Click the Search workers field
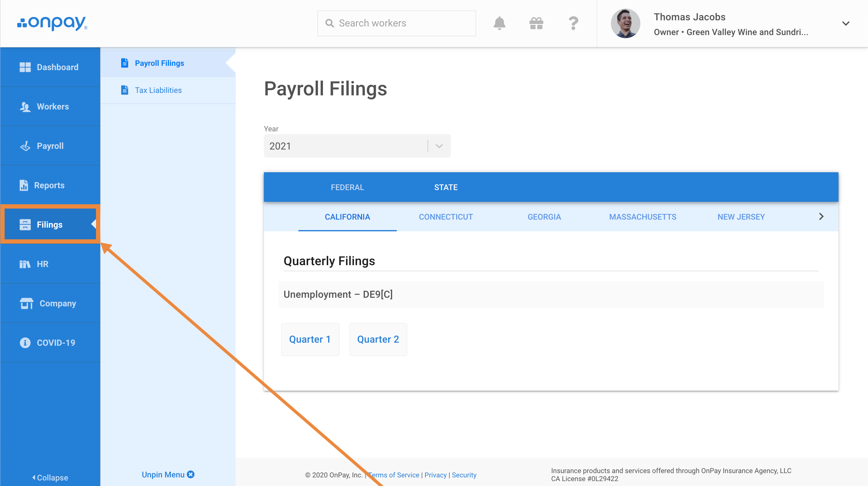868x486 pixels. click(396, 23)
